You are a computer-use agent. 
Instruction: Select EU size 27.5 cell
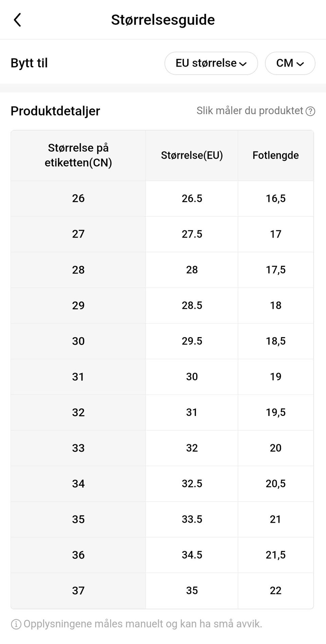point(192,234)
